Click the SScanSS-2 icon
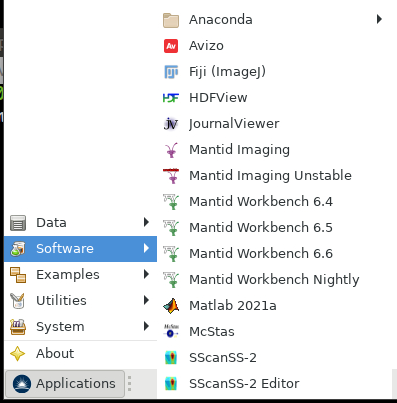 pos(171,358)
